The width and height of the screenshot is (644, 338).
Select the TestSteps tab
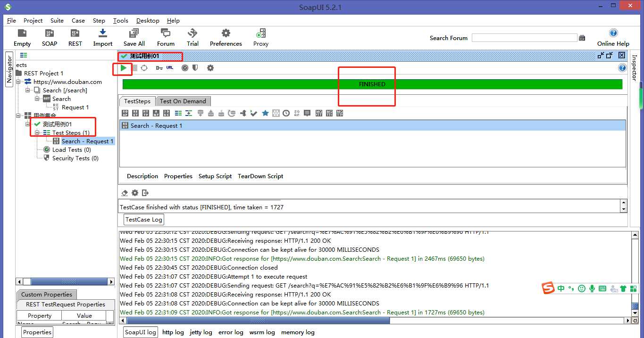137,101
